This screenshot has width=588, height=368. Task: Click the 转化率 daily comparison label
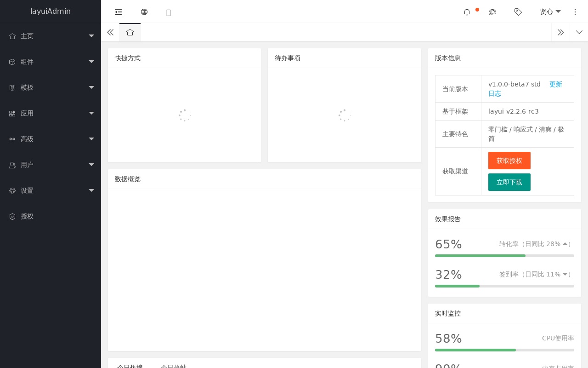coord(537,244)
